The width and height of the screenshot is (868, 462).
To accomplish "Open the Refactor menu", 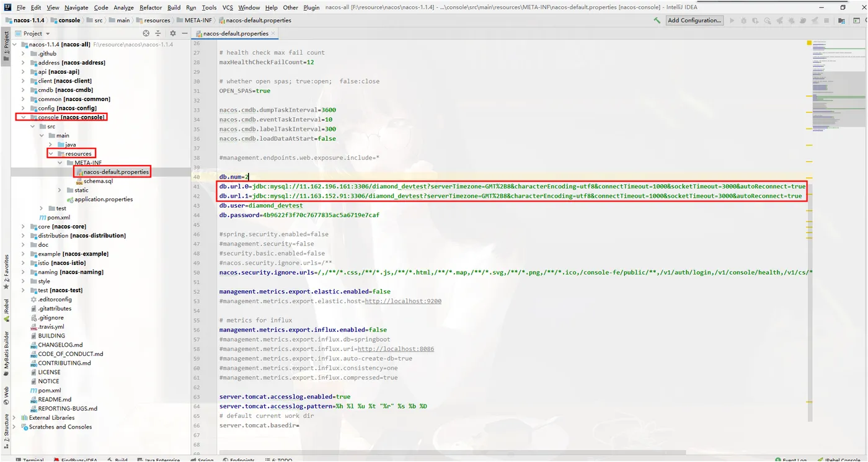I will pyautogui.click(x=151, y=7).
